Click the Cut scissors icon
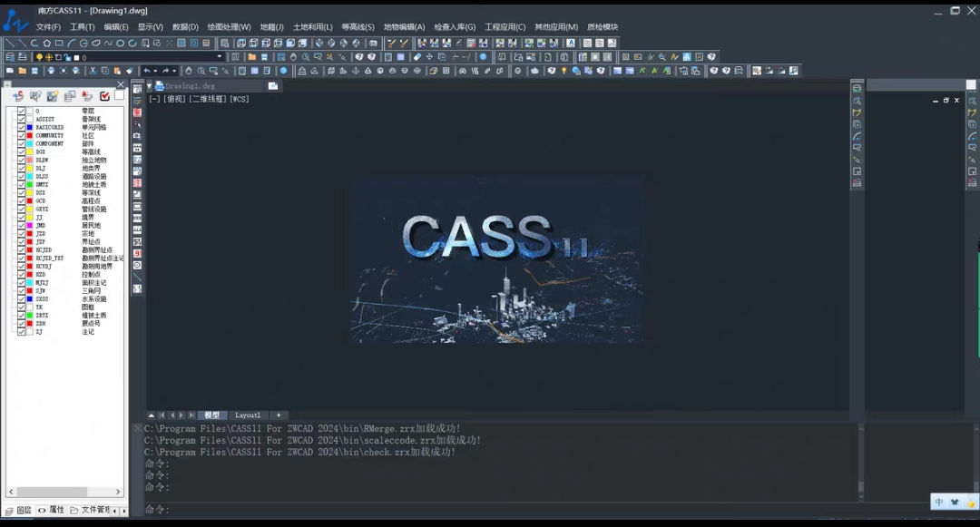This screenshot has height=527, width=980. coord(93,71)
